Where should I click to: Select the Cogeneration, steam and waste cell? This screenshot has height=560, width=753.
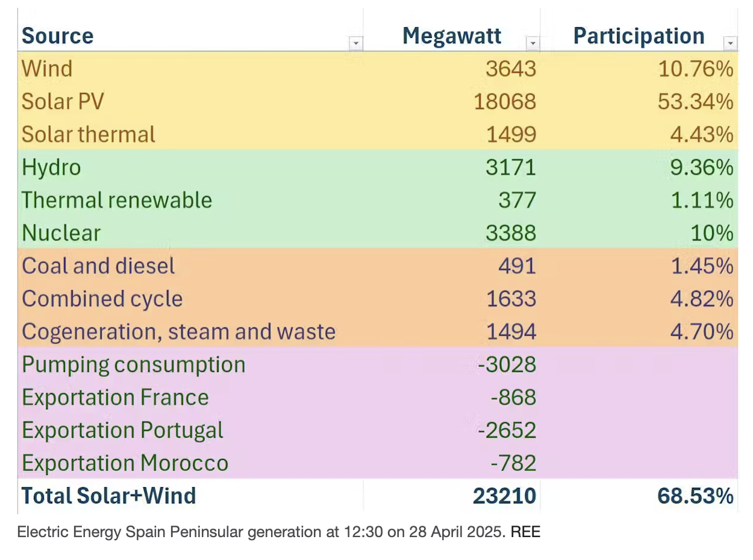(x=178, y=331)
